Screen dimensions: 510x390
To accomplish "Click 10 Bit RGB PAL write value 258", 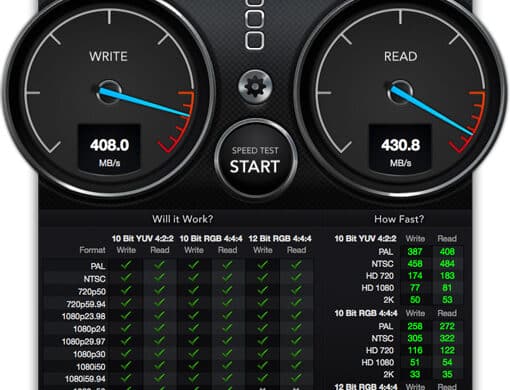I will (x=415, y=326).
